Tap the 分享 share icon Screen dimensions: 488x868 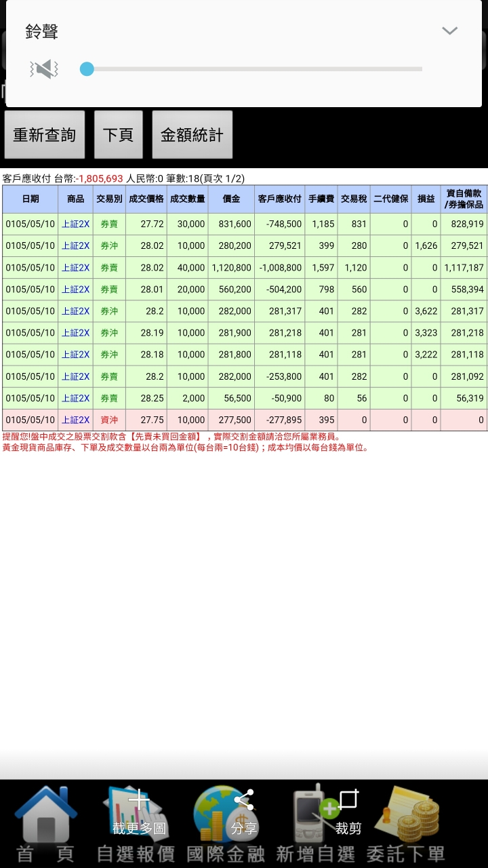[x=244, y=812]
